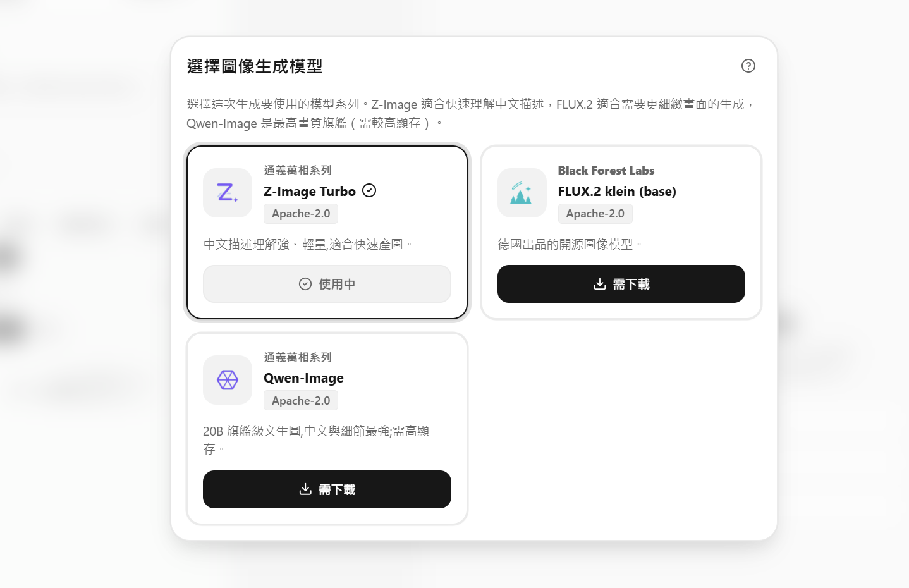The height and width of the screenshot is (588, 909).
Task: Click the Z-Image Turbo purple Z logo
Action: [x=228, y=193]
